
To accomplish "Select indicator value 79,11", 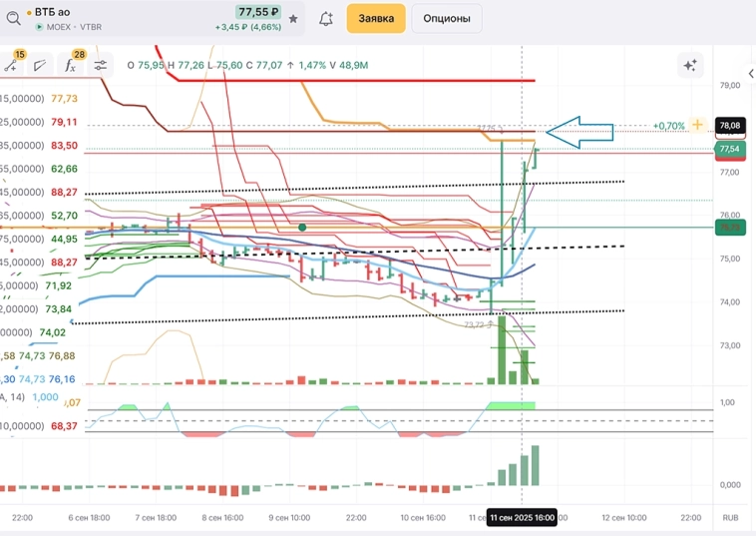I will [64, 122].
